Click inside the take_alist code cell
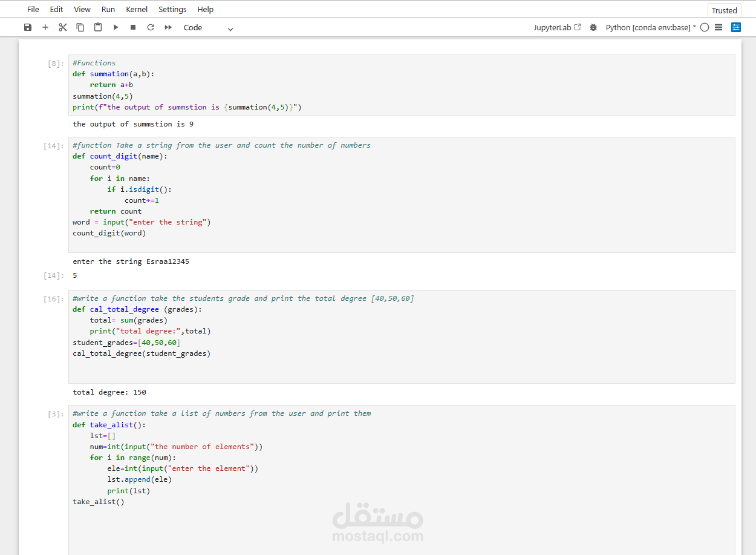Viewport: 756px width, 555px height. (x=402, y=480)
